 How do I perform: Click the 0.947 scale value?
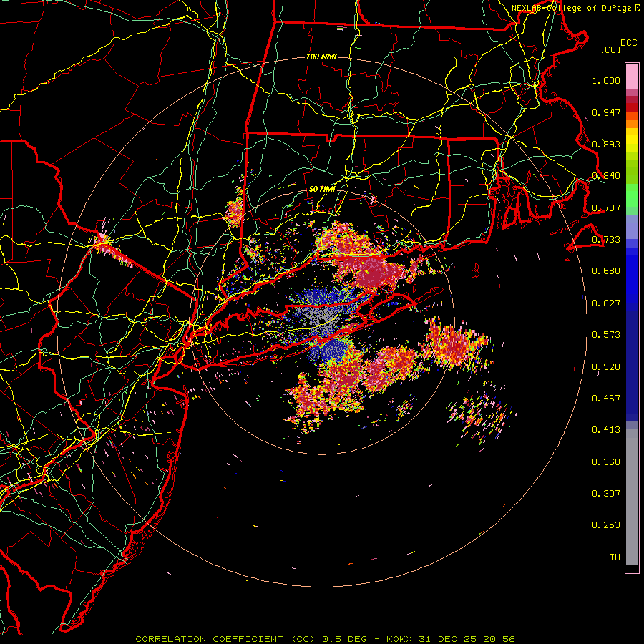coord(606,112)
